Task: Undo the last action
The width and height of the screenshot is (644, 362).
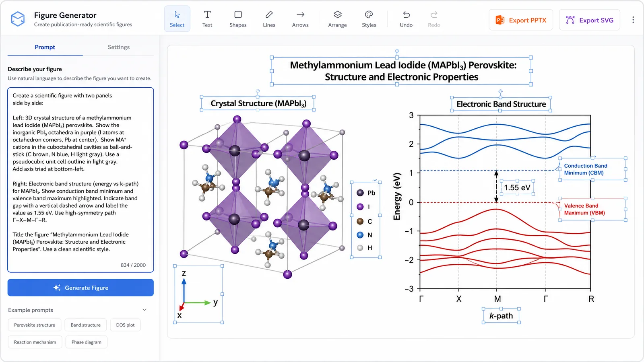Action: click(x=406, y=19)
